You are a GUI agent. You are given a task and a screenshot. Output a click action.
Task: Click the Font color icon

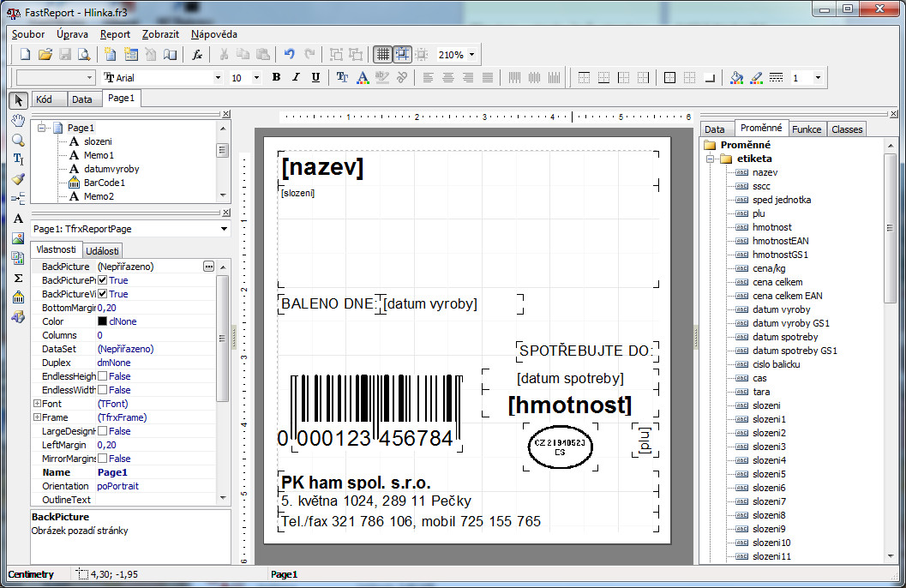363,77
